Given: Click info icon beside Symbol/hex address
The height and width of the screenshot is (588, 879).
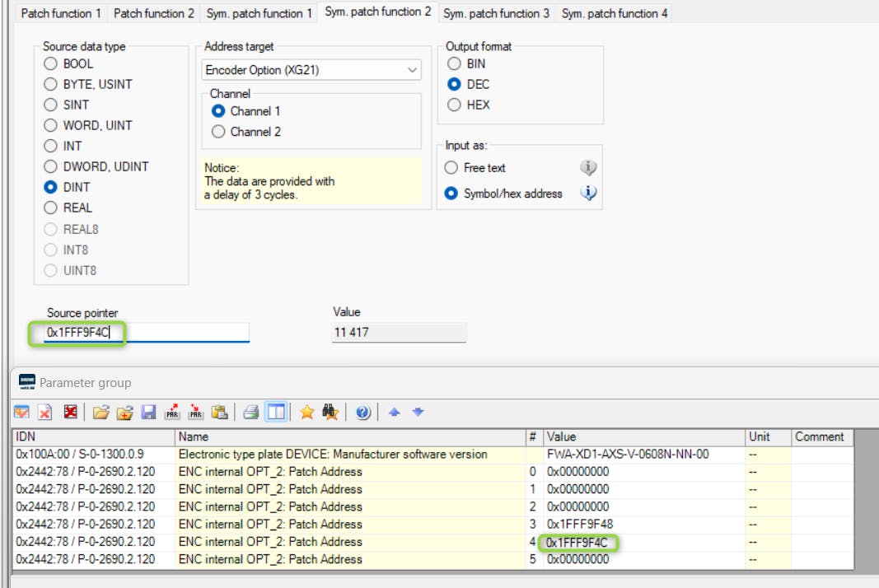Looking at the screenshot, I should pyautogui.click(x=588, y=194).
